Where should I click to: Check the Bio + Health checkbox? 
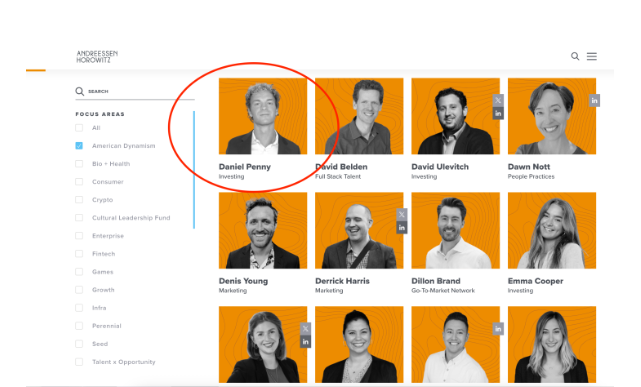79,164
